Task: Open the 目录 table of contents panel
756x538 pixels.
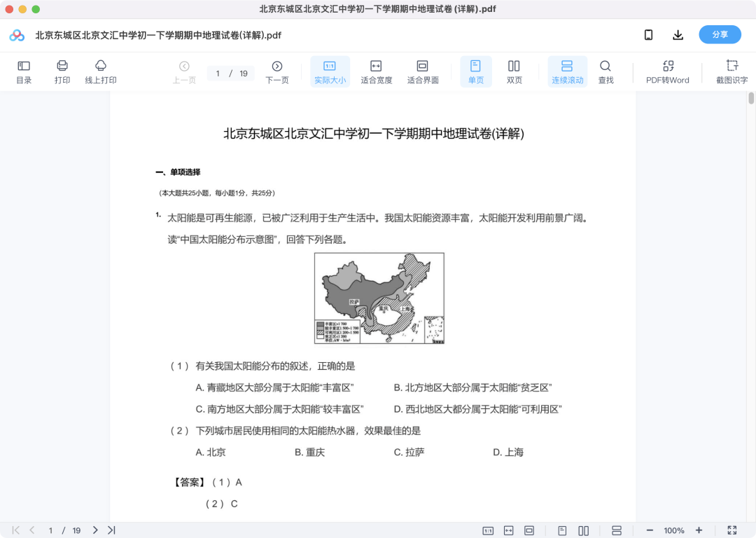Action: pos(24,72)
